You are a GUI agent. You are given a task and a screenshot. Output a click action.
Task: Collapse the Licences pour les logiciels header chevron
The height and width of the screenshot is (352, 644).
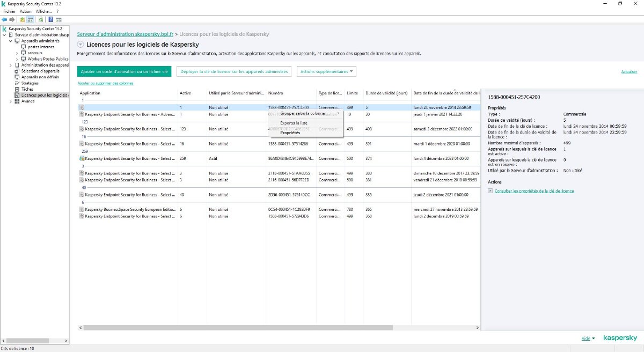click(x=80, y=45)
